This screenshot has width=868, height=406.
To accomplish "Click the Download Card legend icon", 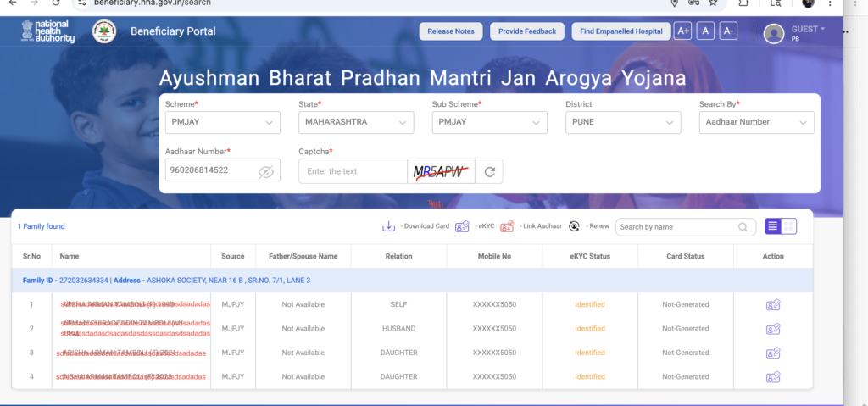I will (x=388, y=226).
